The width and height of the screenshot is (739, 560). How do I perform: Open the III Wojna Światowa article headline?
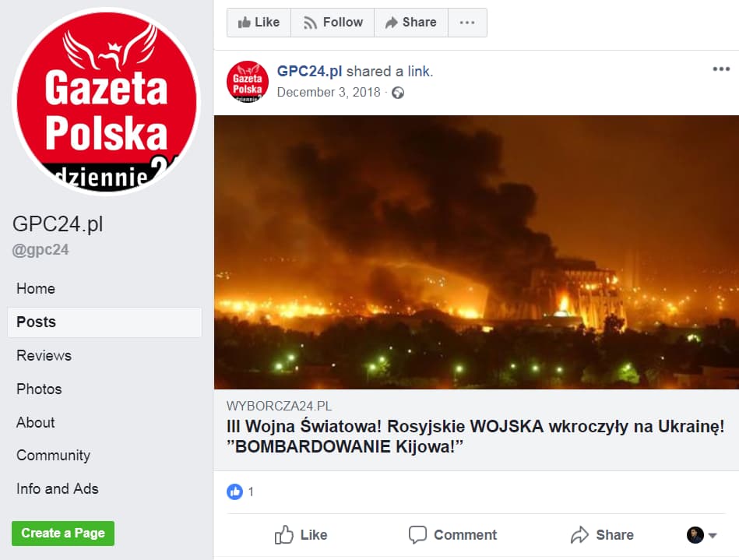pyautogui.click(x=475, y=436)
